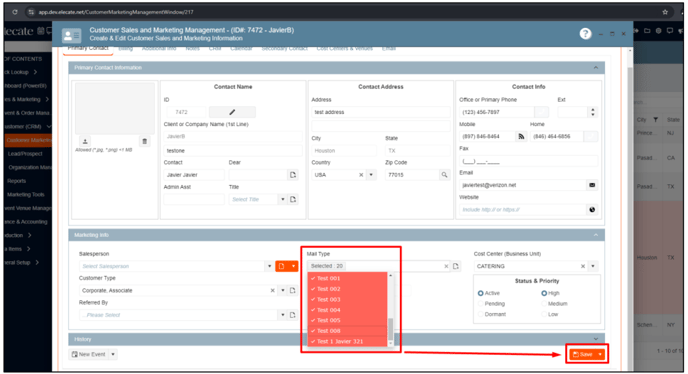Uncheck Test 003 in Mail Type list

point(347,299)
